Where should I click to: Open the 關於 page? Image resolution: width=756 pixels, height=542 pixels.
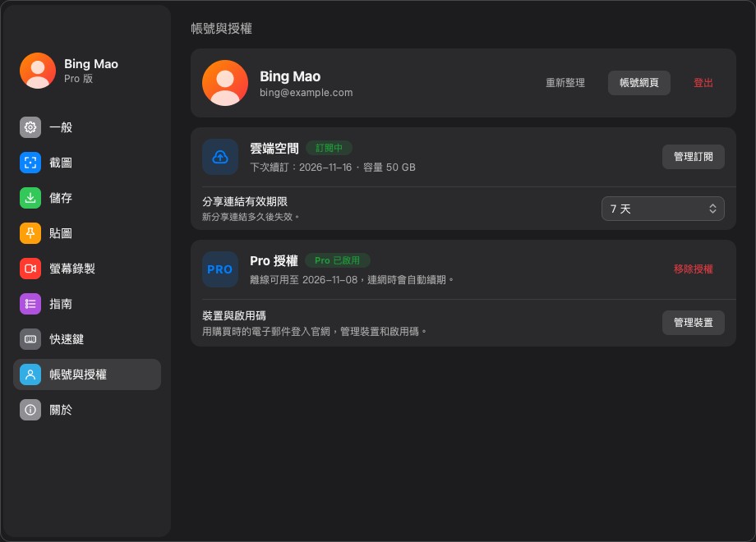click(87, 410)
